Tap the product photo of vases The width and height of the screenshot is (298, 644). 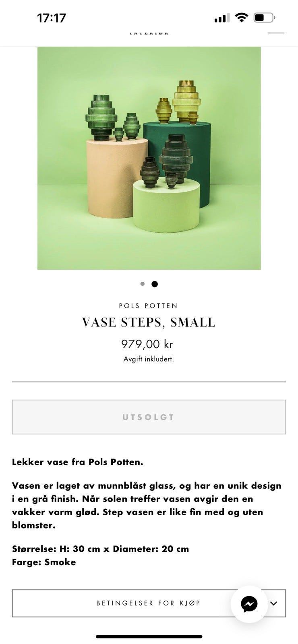point(149,158)
